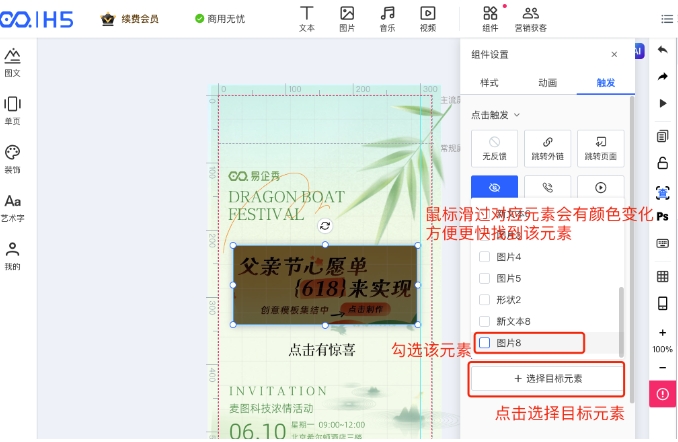Click the redo arrow icon
The width and height of the screenshot is (678, 442).
662,77
